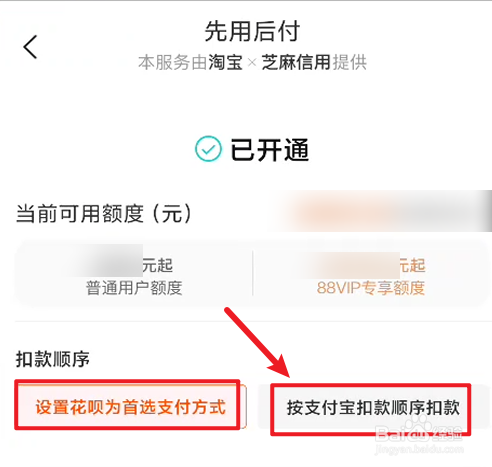Open the 淘宝 provider link
This screenshot has height=467, width=492.
pos(225,62)
